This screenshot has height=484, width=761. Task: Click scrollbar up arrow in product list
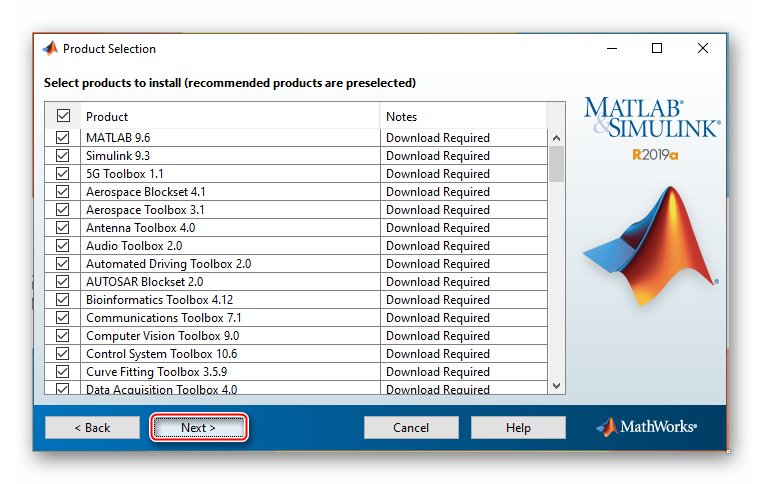click(557, 138)
